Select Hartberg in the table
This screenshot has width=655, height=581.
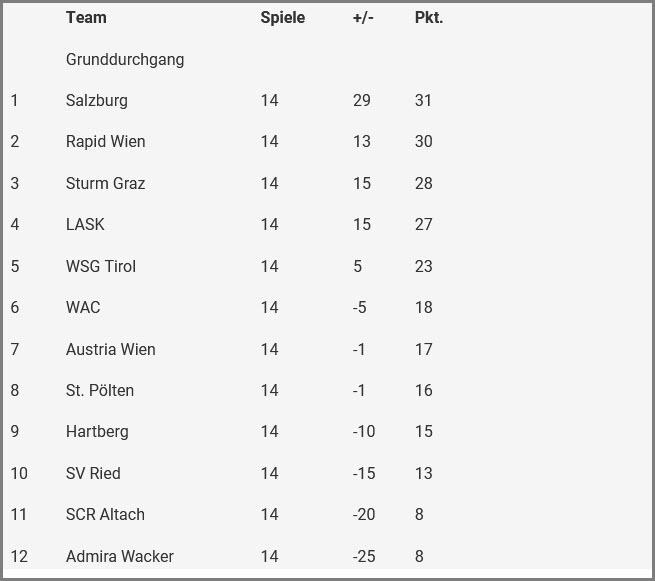pos(97,431)
